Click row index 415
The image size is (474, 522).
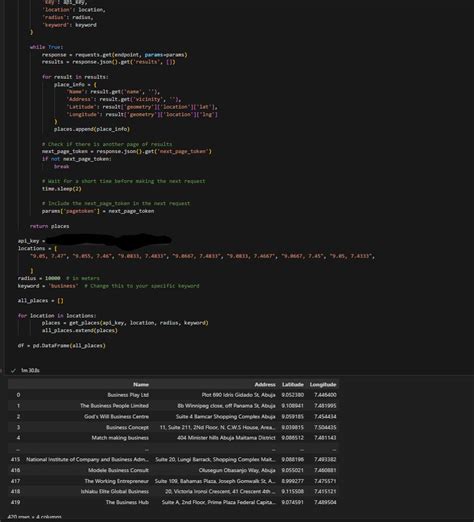coord(15,459)
